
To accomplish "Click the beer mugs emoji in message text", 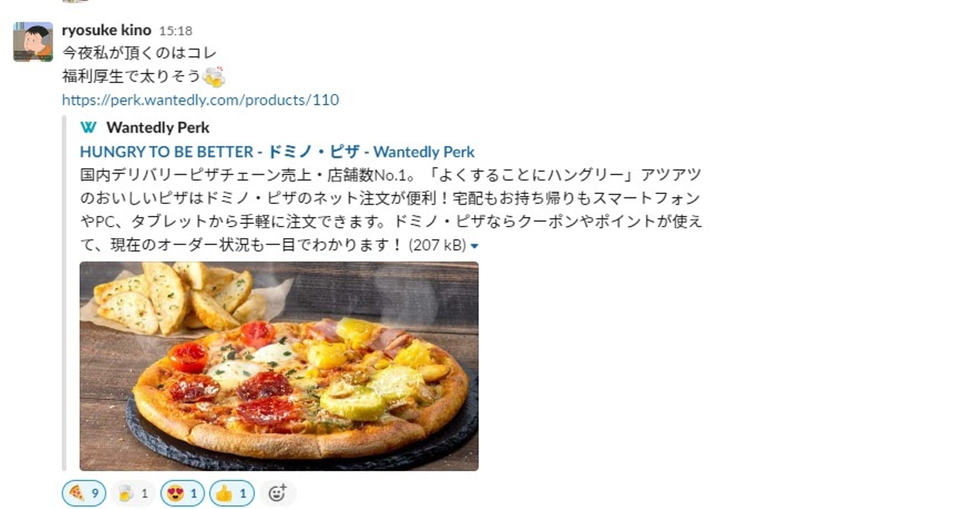I will 213,76.
